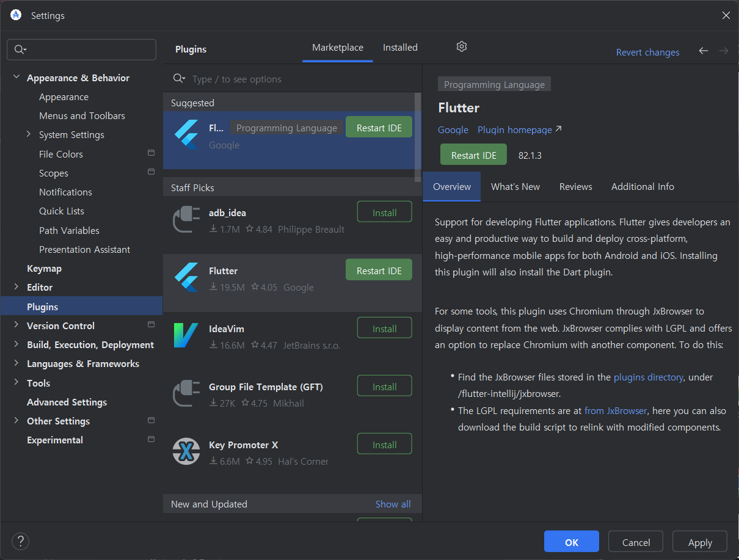Install the Key Promoter X plugin
Image resolution: width=739 pixels, height=560 pixels.
[x=384, y=445]
